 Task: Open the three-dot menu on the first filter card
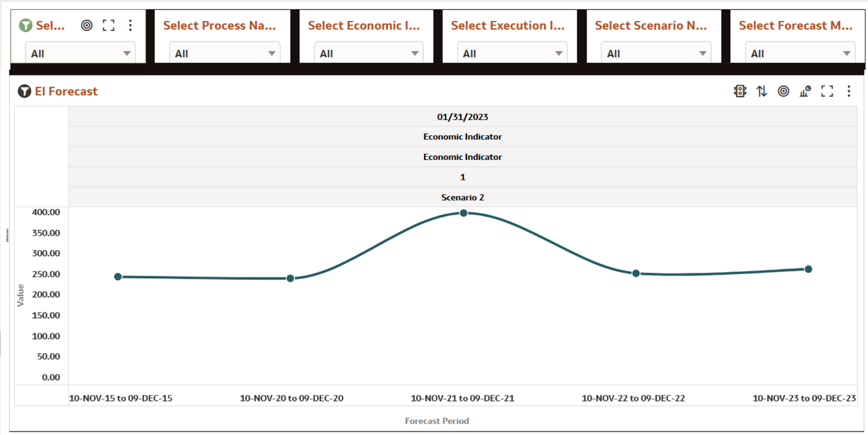[x=130, y=26]
